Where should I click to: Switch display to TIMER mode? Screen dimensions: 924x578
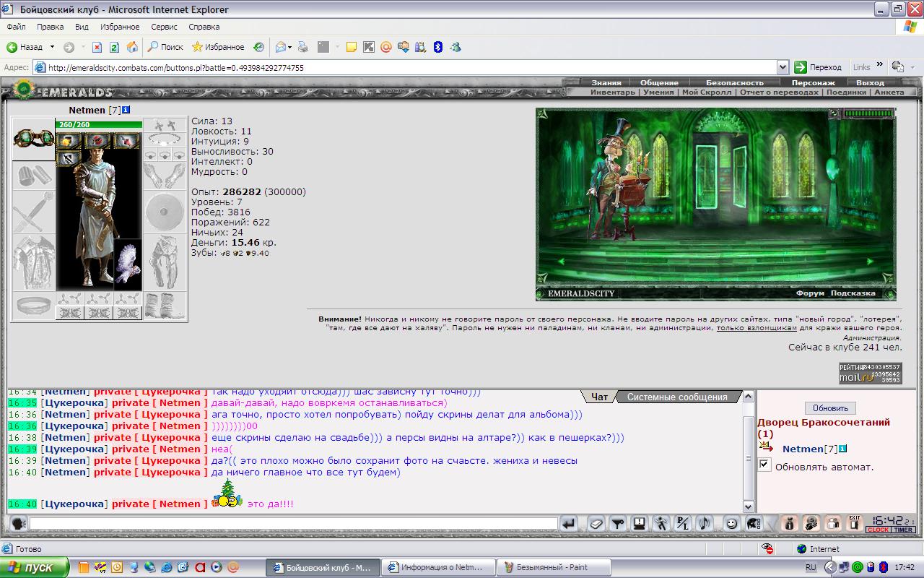coord(903,530)
